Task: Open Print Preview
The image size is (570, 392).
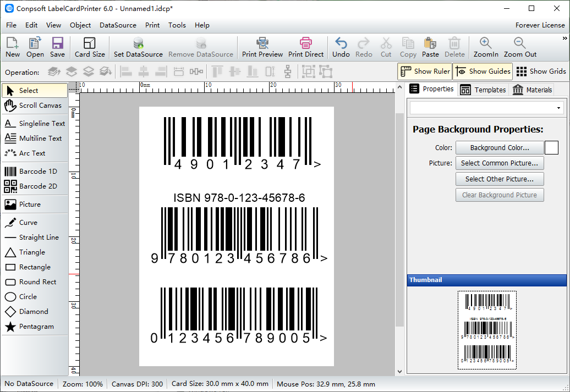Action: coord(262,47)
